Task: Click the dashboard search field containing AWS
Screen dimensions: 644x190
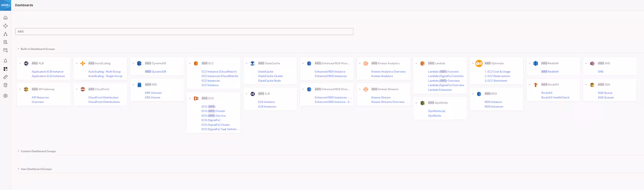Action: pos(184,31)
